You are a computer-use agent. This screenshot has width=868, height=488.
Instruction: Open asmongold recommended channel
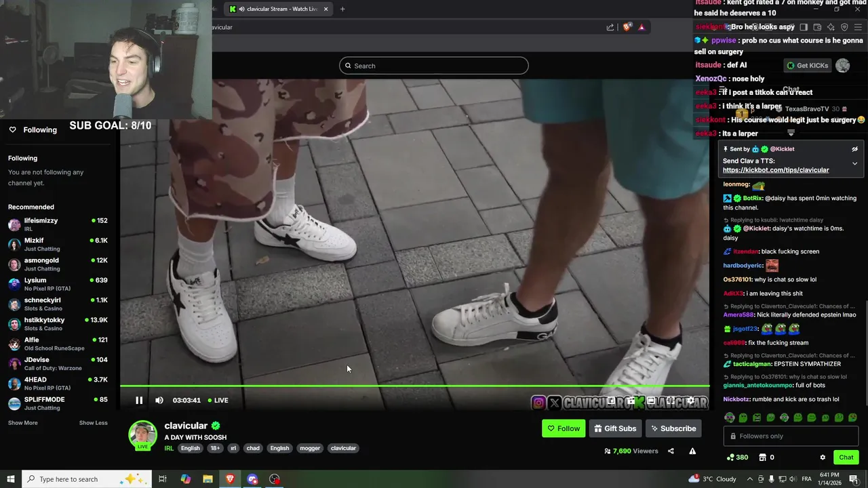pyautogui.click(x=58, y=264)
